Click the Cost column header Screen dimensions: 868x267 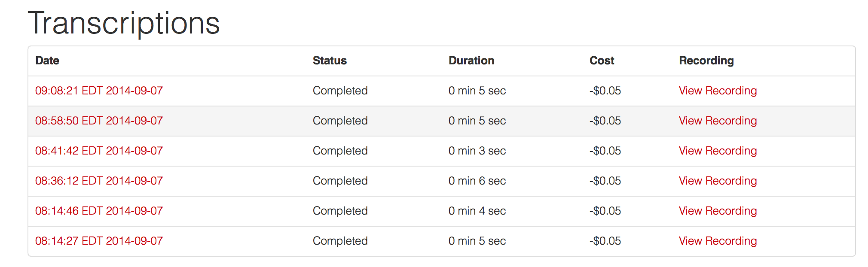click(x=602, y=61)
